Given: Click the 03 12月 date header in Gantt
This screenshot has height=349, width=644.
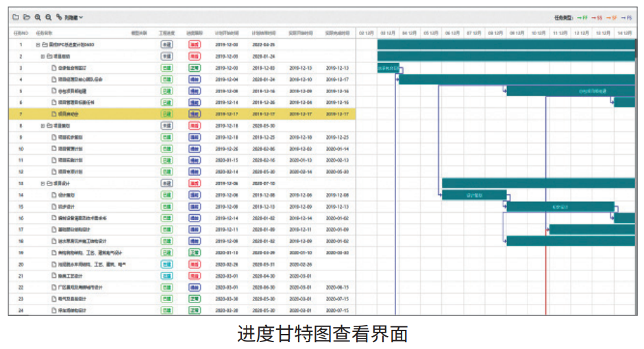Looking at the screenshot, I should 388,33.
